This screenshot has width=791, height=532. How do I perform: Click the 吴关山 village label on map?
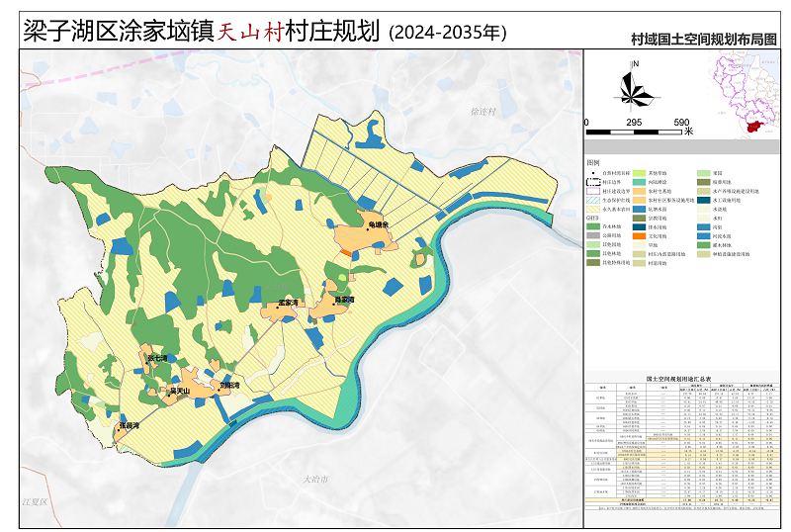[179, 391]
